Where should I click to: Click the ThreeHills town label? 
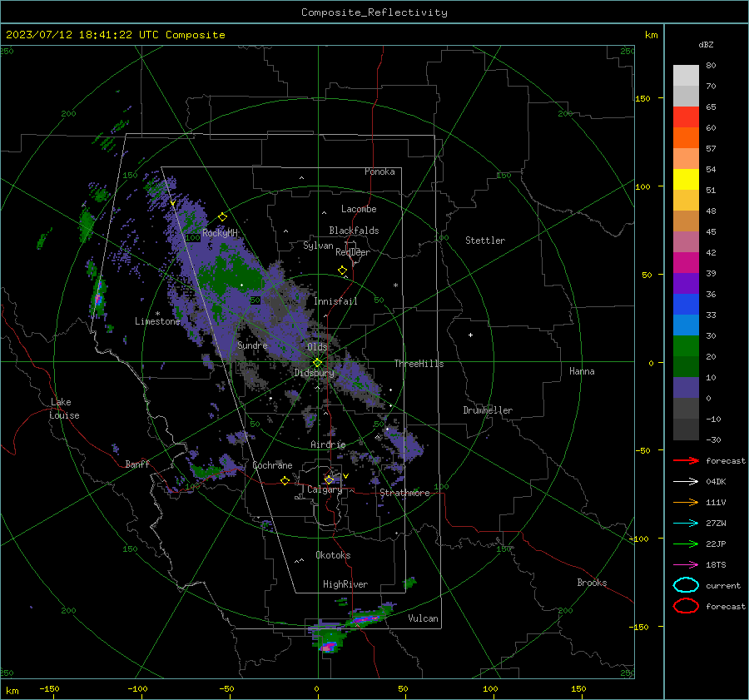(419, 364)
